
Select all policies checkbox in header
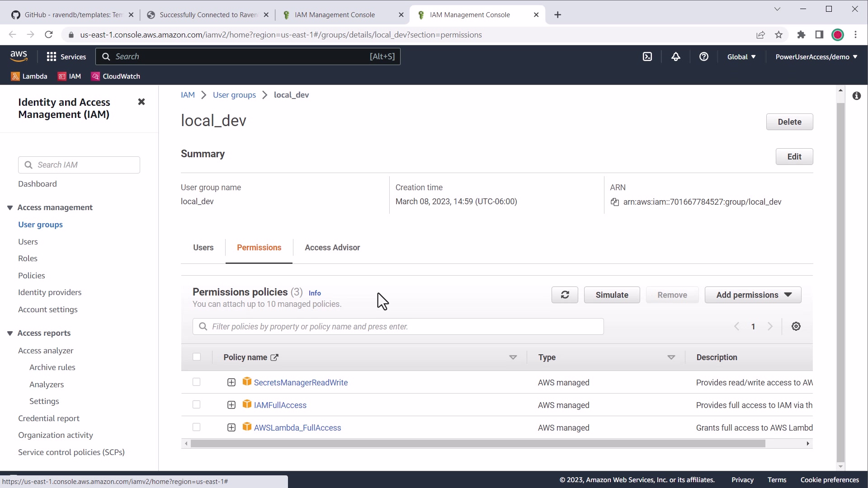pos(197,357)
